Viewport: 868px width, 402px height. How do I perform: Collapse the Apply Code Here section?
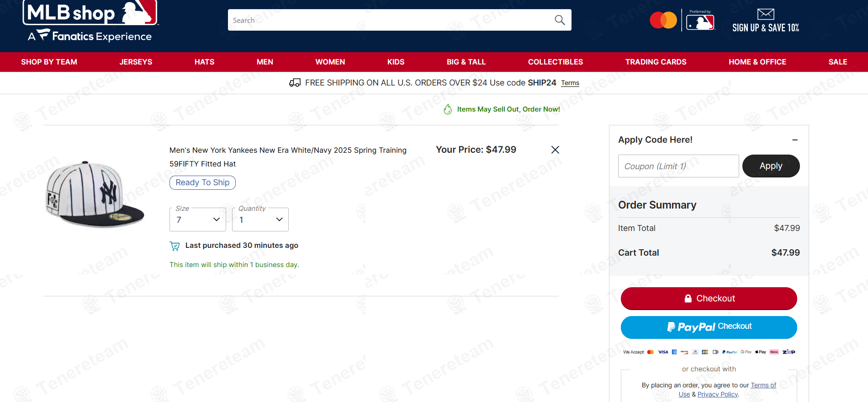(x=795, y=140)
